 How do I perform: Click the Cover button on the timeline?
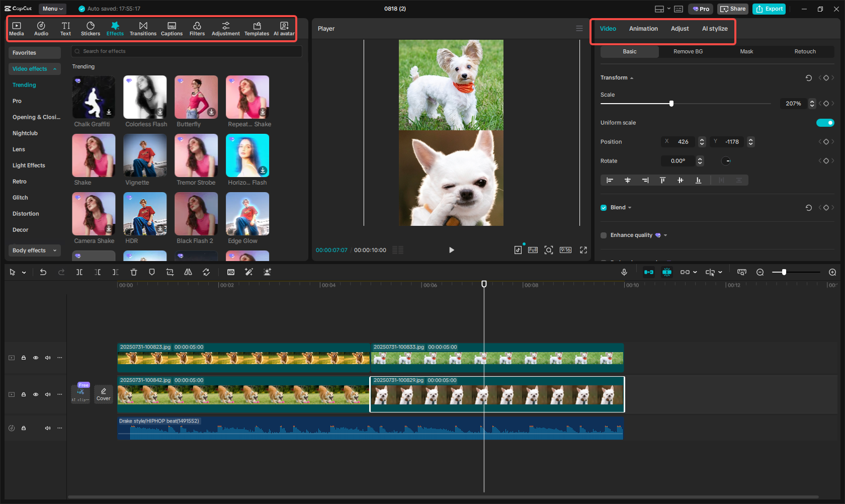(103, 394)
